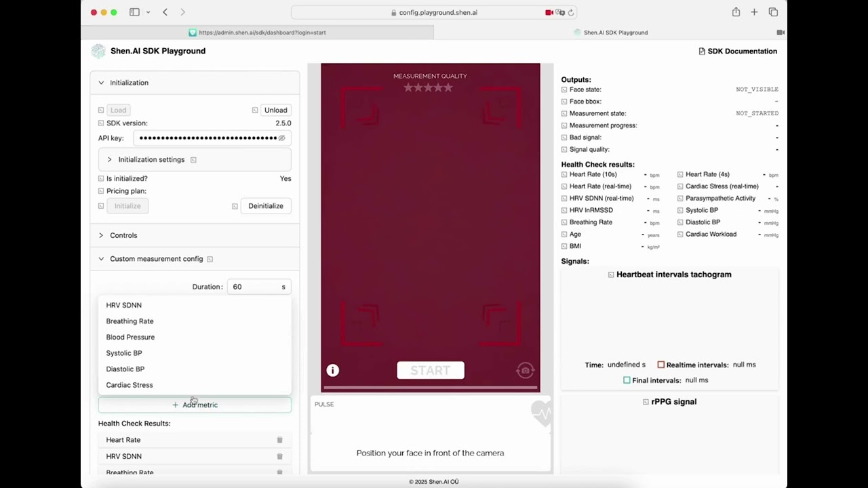Click code icon next to Signal quality

(564, 149)
